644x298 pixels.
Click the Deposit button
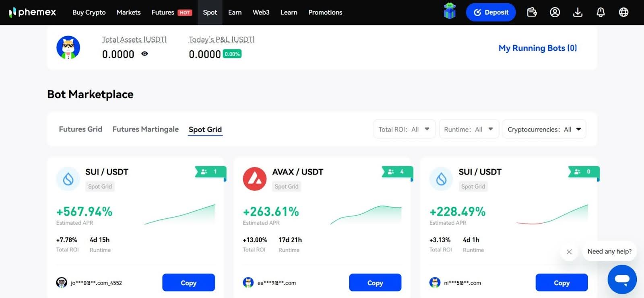click(x=491, y=12)
